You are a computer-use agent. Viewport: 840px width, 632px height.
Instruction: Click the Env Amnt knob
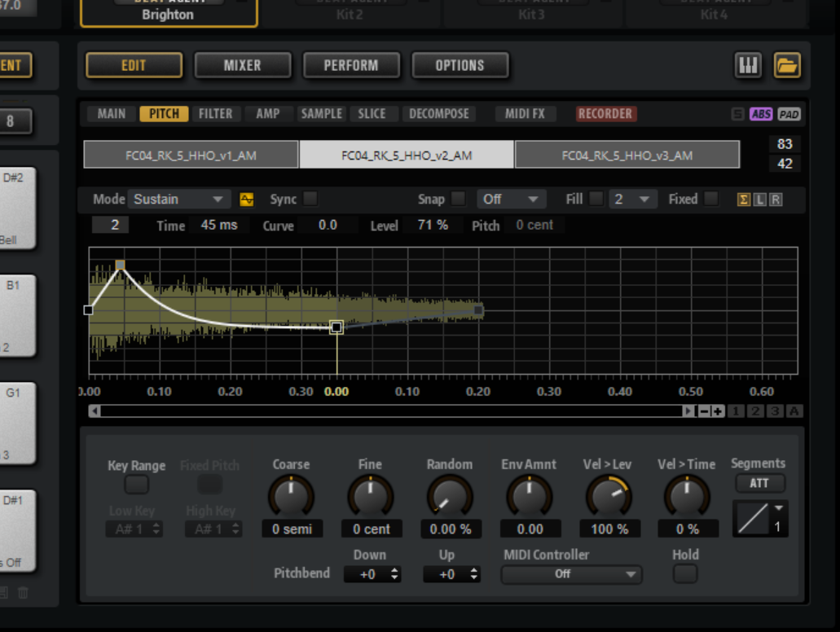tap(529, 497)
